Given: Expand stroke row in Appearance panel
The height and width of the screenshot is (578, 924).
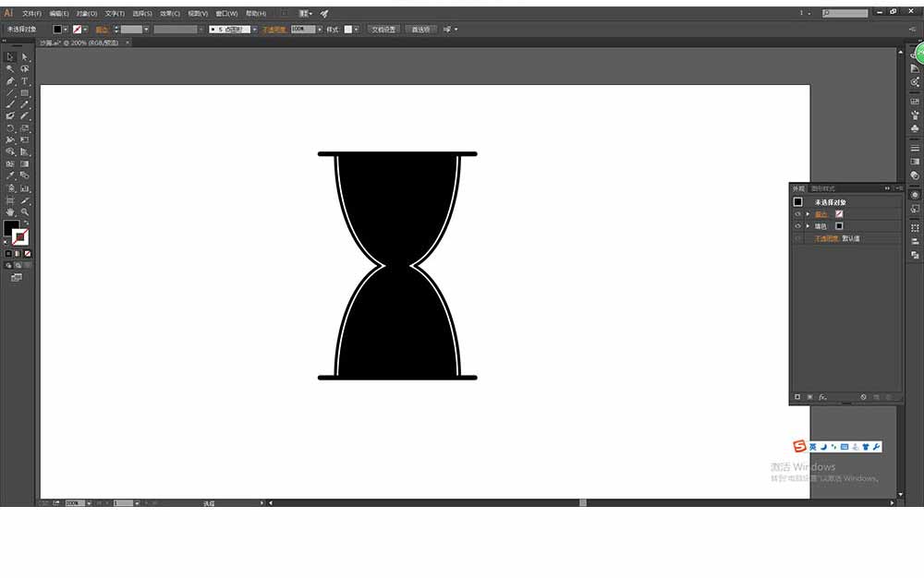Looking at the screenshot, I should pos(808,214).
